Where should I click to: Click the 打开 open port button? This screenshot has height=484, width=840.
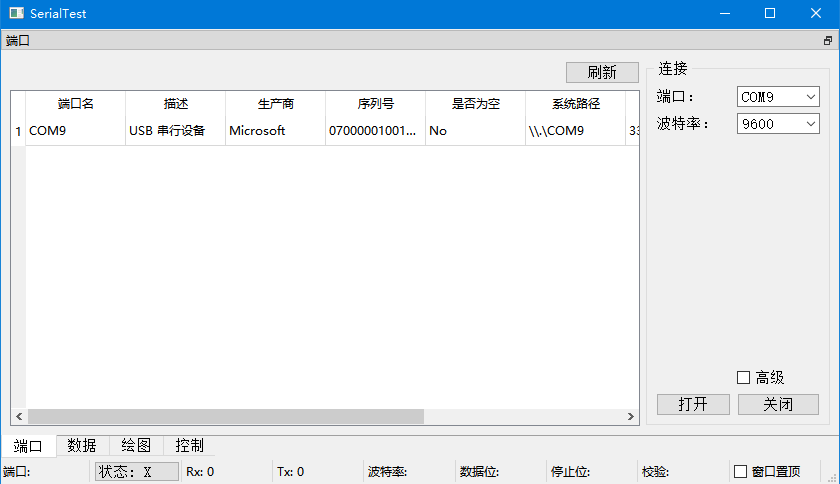[693, 404]
